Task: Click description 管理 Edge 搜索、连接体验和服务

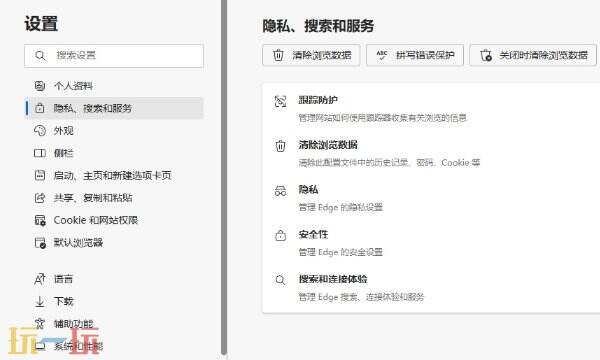Action: [361, 297]
